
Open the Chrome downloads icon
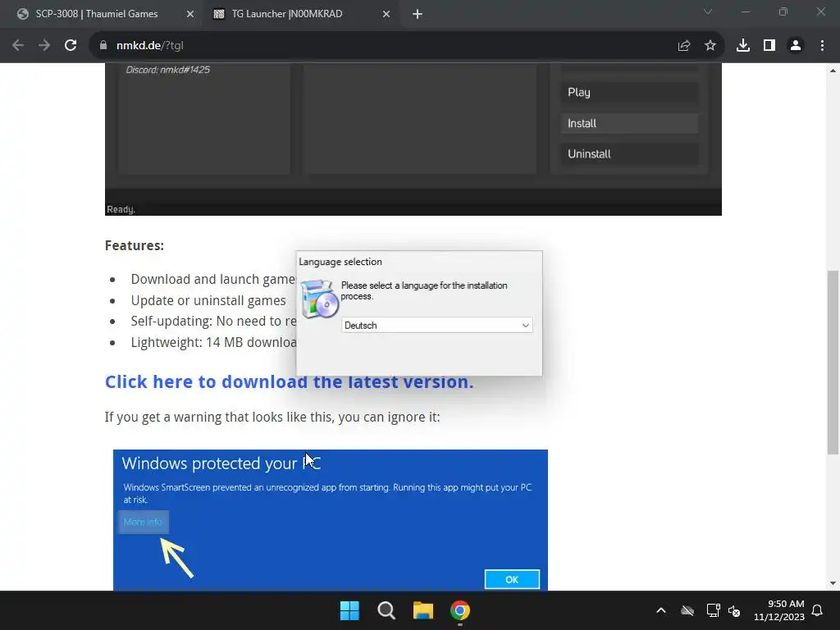(742, 46)
